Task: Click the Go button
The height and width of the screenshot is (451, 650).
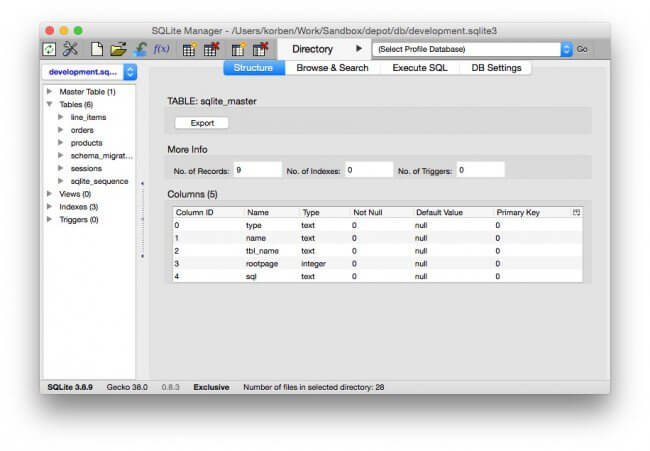Action: [582, 49]
